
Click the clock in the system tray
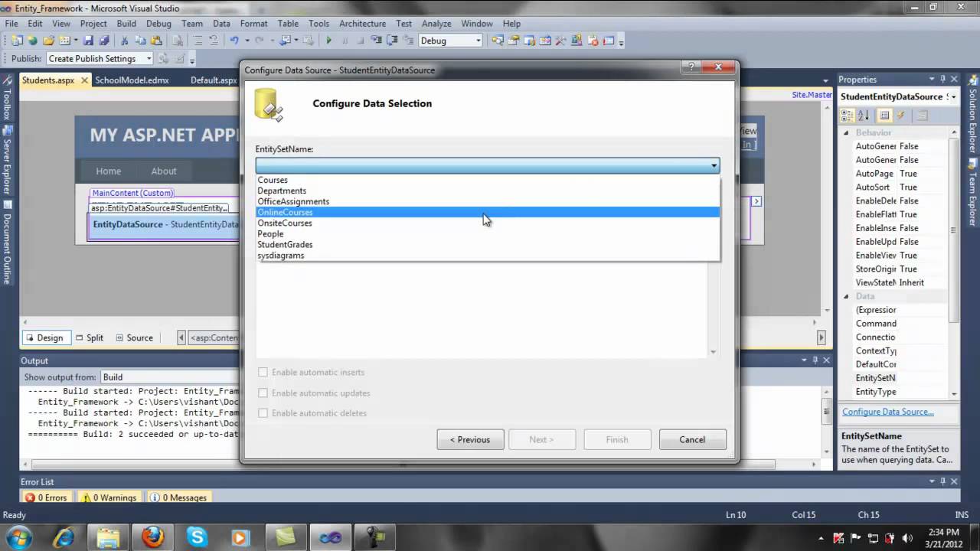942,538
